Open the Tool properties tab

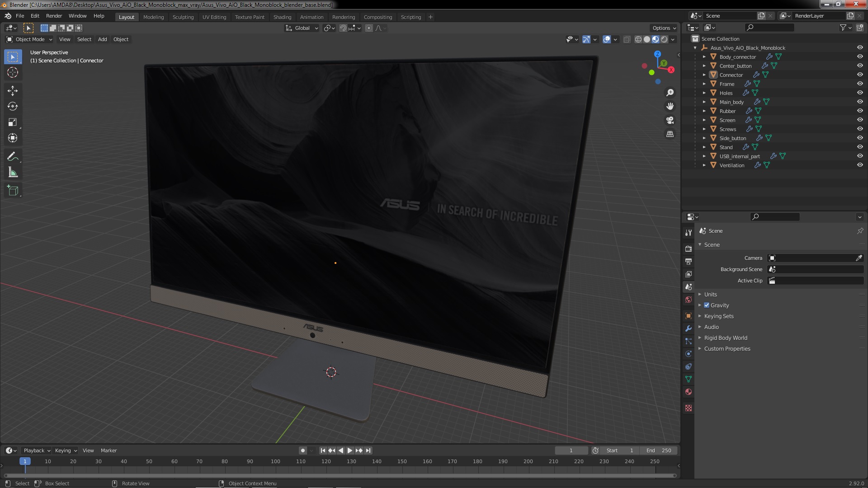click(689, 232)
